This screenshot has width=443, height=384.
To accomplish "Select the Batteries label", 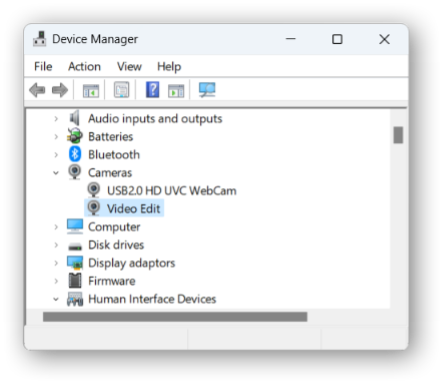I will pos(110,137).
